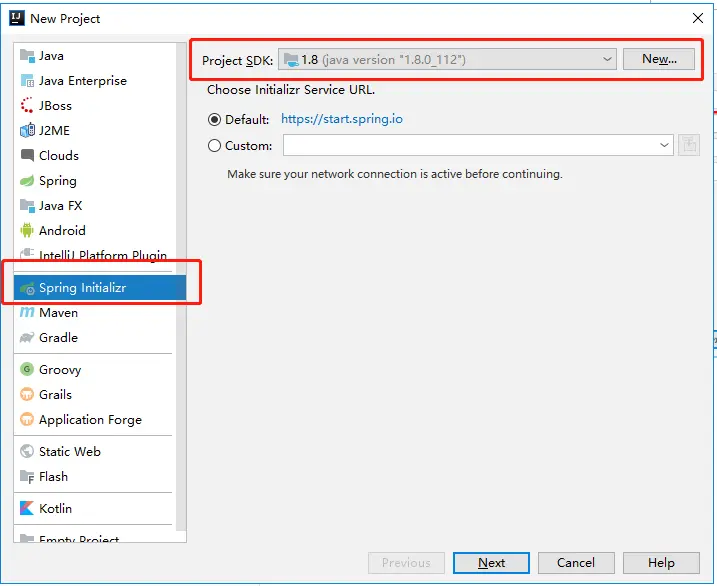Select the IntelliJ Platform Plugin entry

click(x=102, y=255)
